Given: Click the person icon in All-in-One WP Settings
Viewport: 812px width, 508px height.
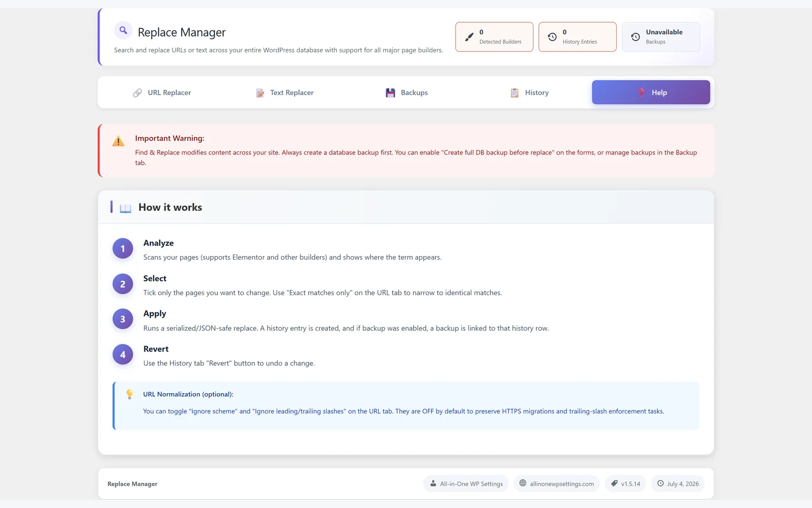Looking at the screenshot, I should (433, 484).
